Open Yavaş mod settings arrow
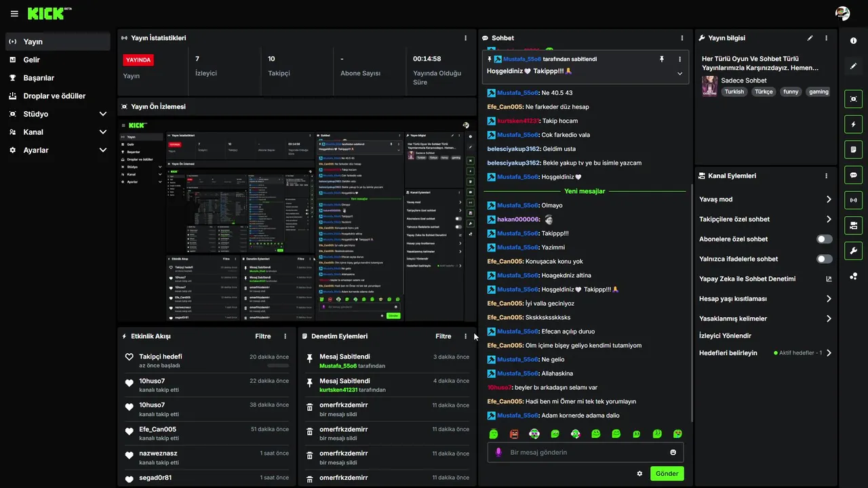 [829, 199]
